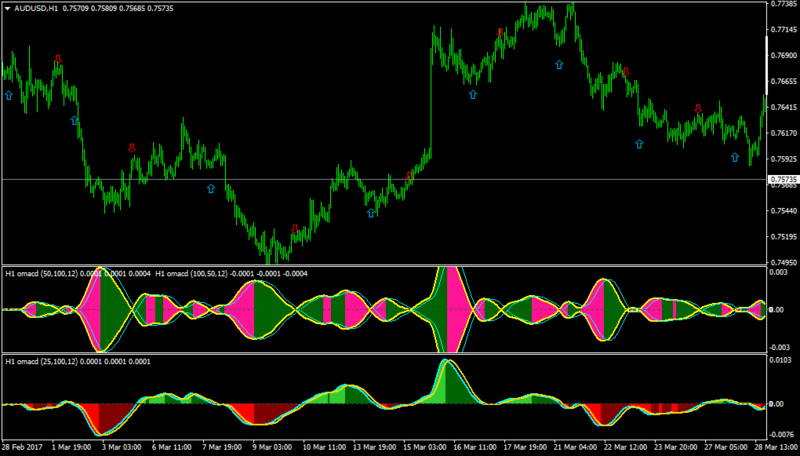Viewport: 800px width, 456px height.
Task: Click the 0.76655 price axis label
Action: coord(784,82)
